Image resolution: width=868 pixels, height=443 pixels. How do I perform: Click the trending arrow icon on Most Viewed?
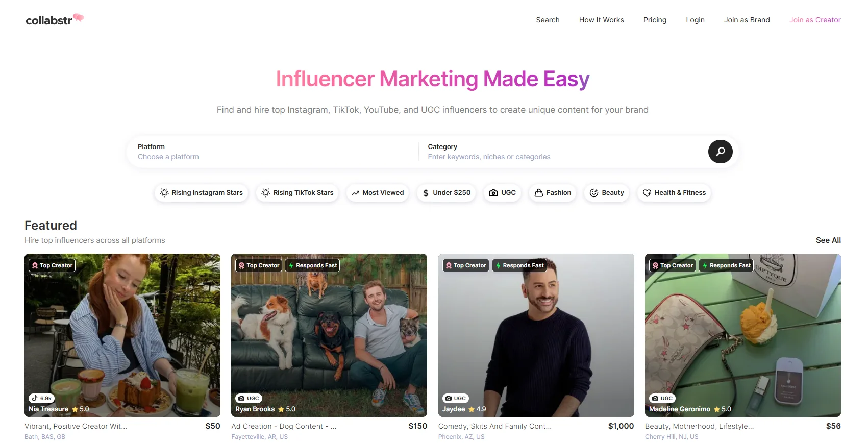(x=355, y=193)
